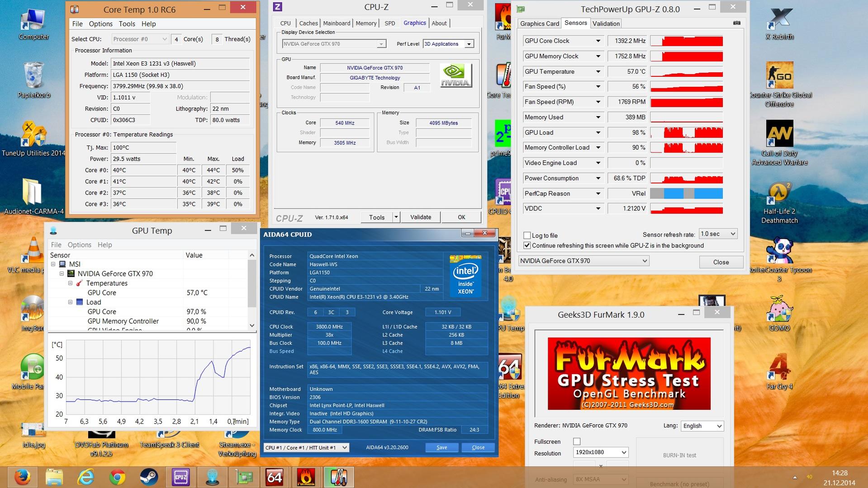Viewport: 868px width, 488px height.
Task: Open RollerCoaster Tycoon 3 desktop icon
Action: tap(779, 259)
